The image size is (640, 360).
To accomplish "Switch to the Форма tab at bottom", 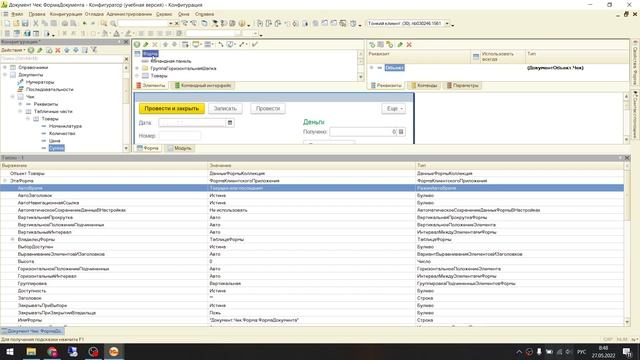I will [x=148, y=148].
